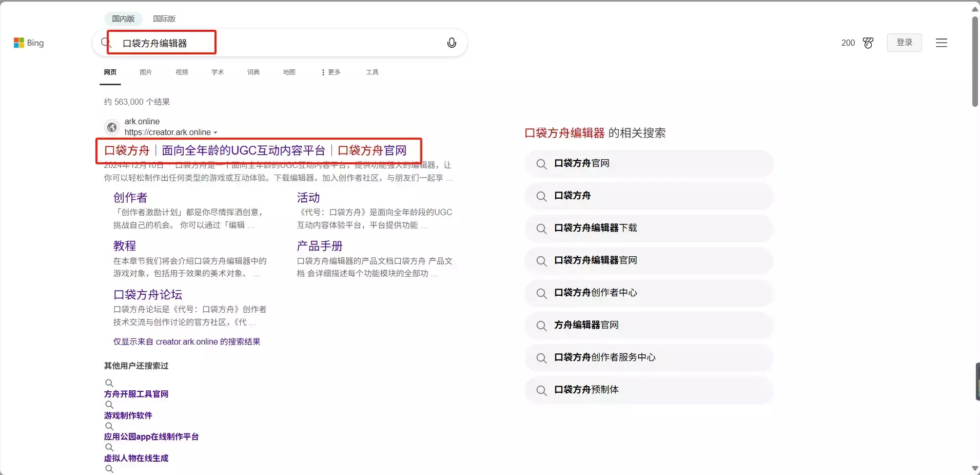
Task: Open the 学术 tab
Action: coord(218,72)
